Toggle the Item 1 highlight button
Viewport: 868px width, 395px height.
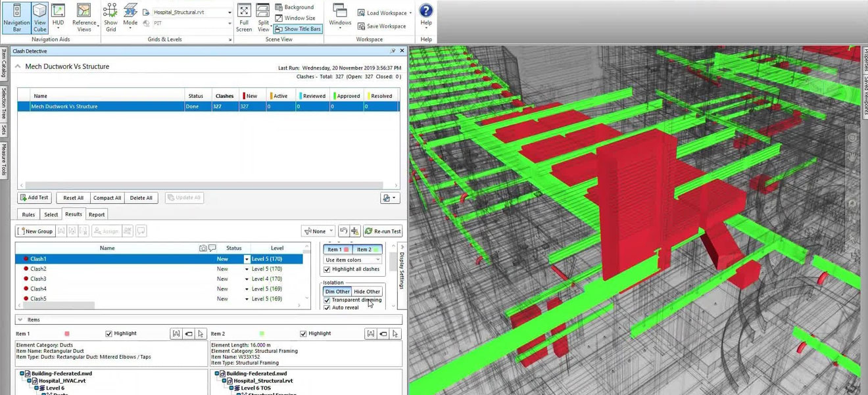(x=338, y=250)
